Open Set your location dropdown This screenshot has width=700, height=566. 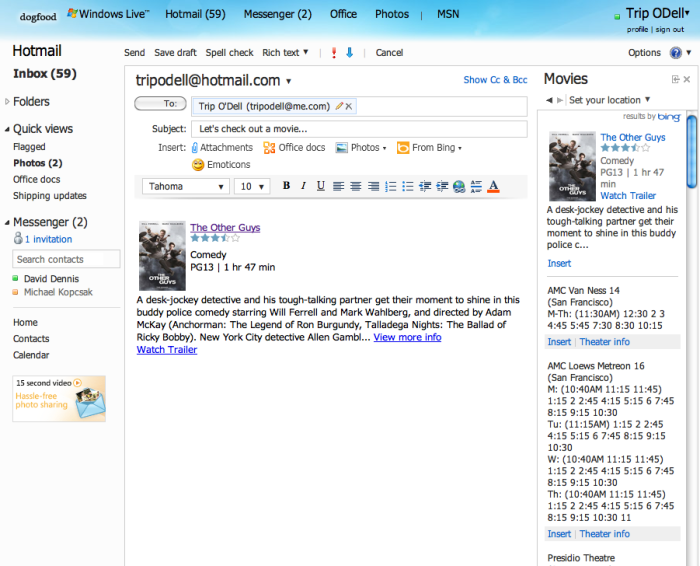tap(609, 100)
